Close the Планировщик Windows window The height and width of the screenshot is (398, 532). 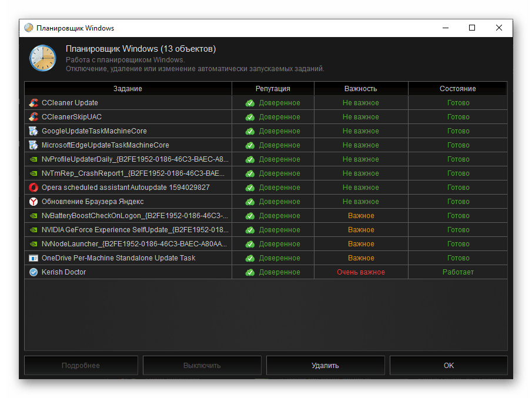coord(498,28)
